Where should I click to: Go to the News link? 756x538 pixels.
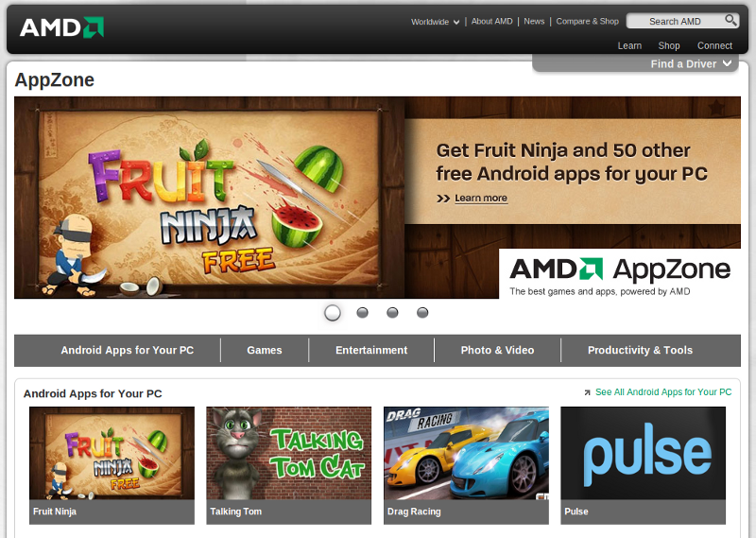(534, 21)
